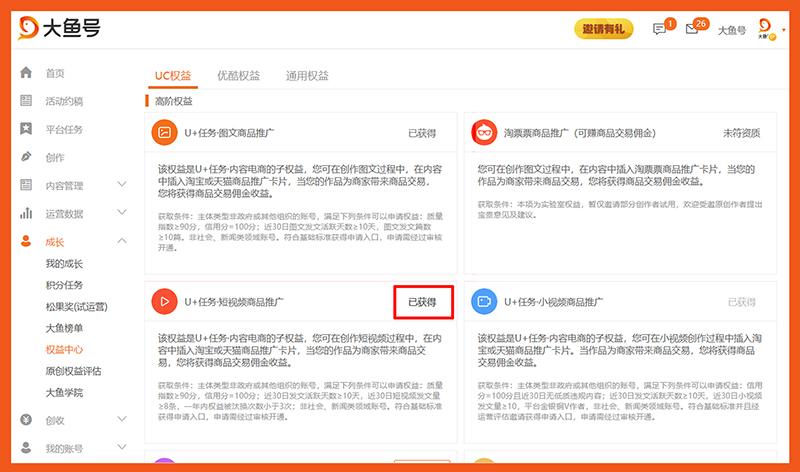Open the account dropdown arrow
Image resolution: width=800 pixels, height=472 pixels.
pyautogui.click(x=784, y=30)
